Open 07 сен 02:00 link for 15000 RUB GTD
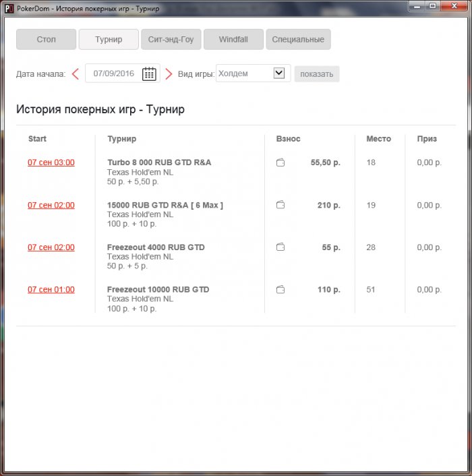Viewport: 472px width, 476px height. tap(51, 205)
